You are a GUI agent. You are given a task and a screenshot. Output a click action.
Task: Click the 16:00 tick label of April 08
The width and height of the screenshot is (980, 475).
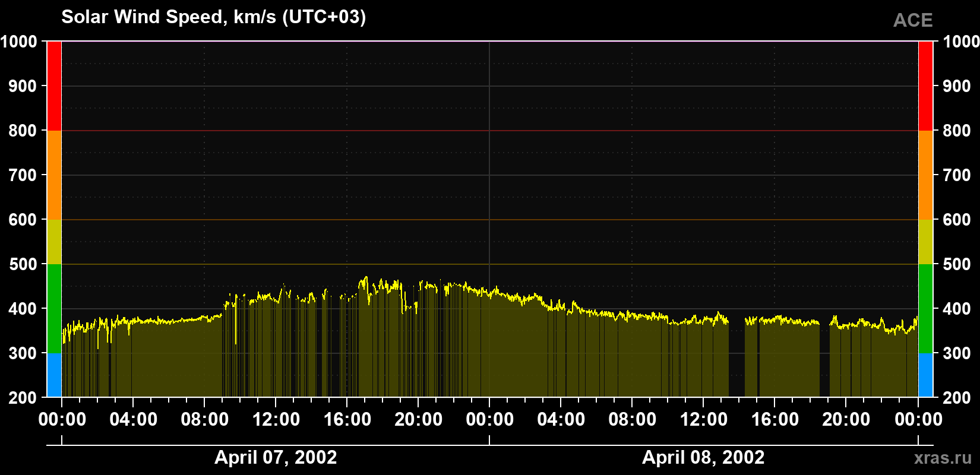(774, 420)
